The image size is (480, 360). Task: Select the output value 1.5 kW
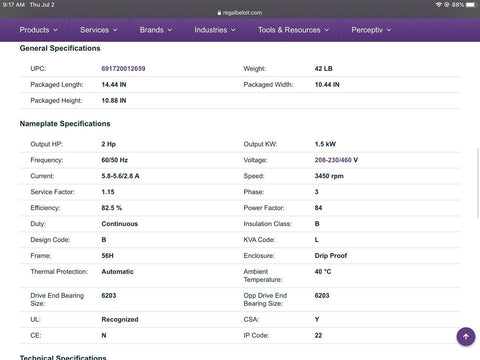coord(325,144)
